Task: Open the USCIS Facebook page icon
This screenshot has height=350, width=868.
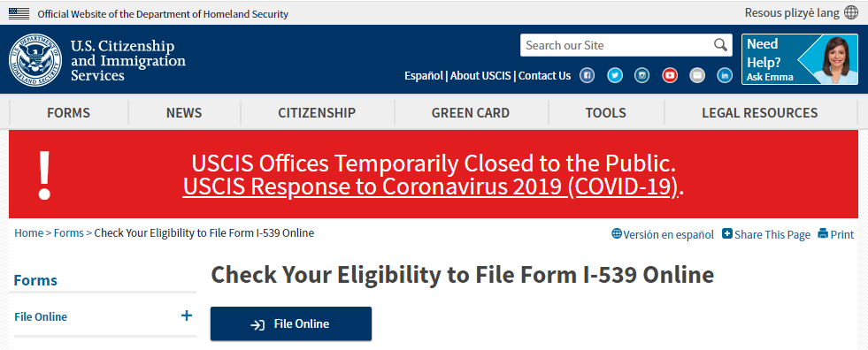Action: [587, 75]
